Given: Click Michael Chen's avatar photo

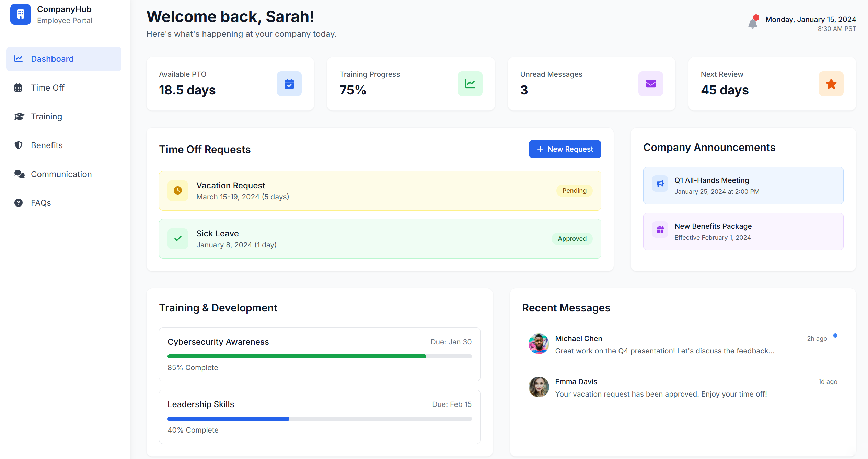Looking at the screenshot, I should [x=539, y=344].
